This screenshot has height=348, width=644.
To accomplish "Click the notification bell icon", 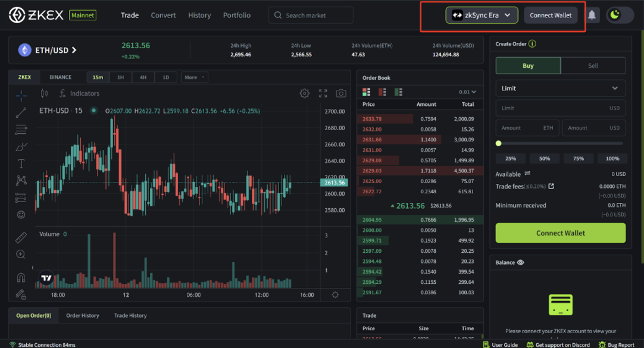I will [x=592, y=15].
